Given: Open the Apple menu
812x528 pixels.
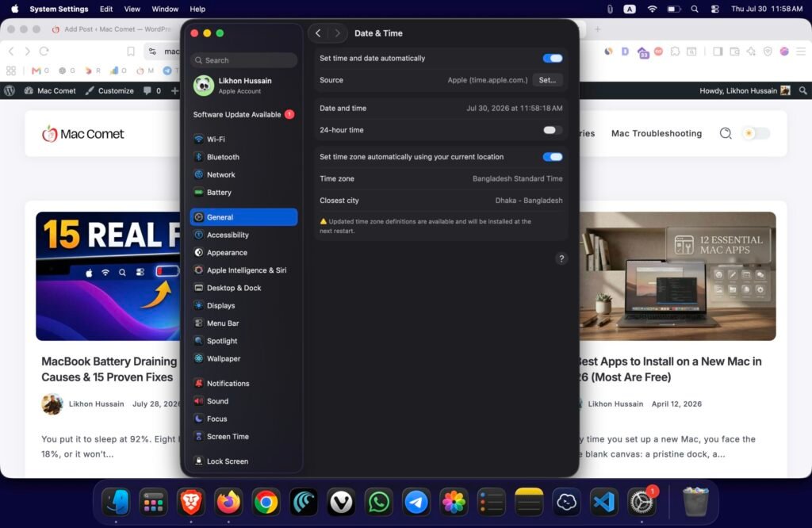Looking at the screenshot, I should 14,9.
